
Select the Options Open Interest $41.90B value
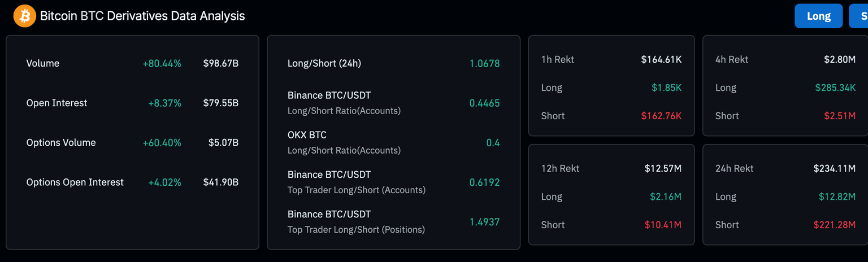221,182
